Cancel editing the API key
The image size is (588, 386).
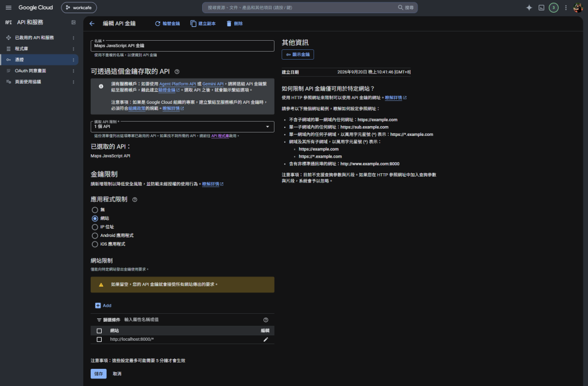point(117,373)
